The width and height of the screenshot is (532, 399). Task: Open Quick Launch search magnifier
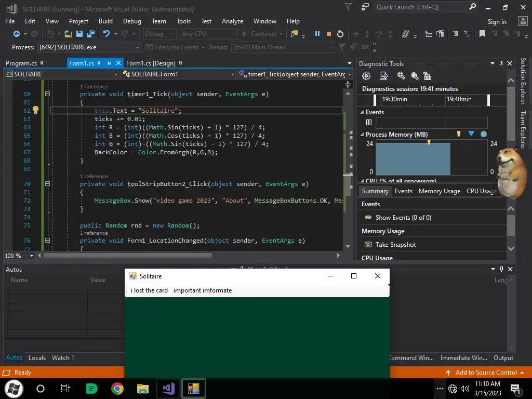(x=472, y=7)
